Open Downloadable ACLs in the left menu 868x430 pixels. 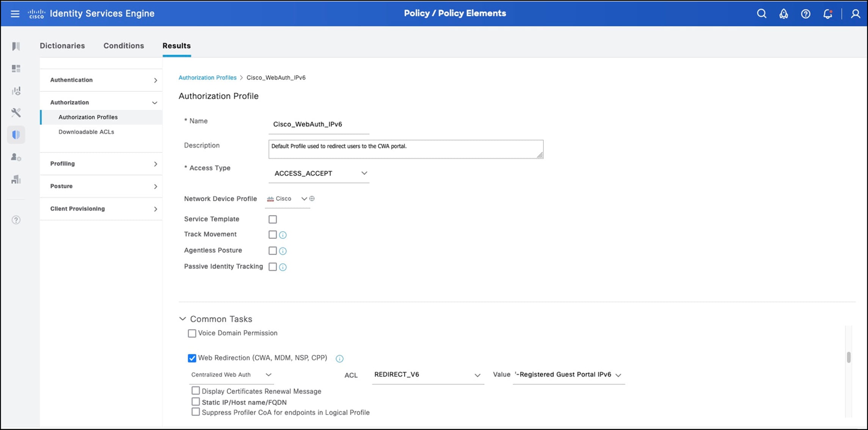(86, 132)
